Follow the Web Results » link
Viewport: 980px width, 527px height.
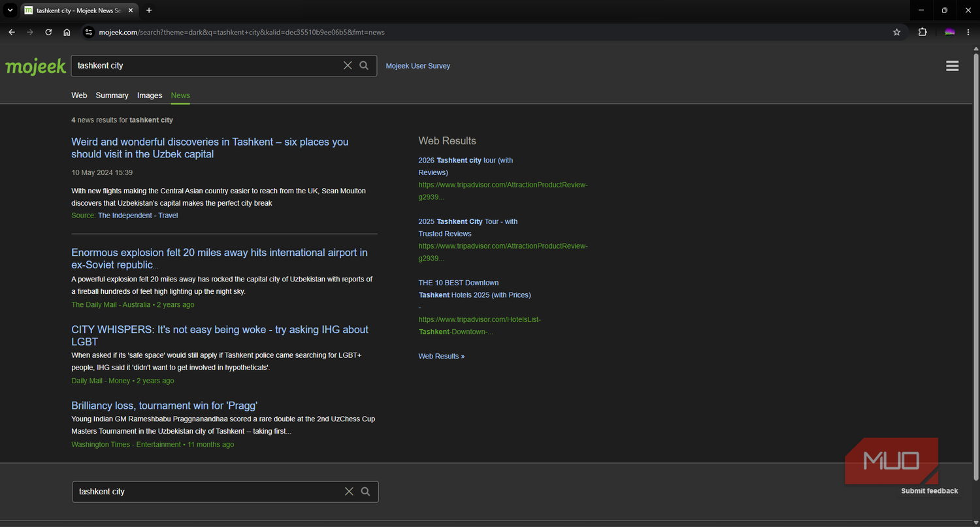[x=442, y=357]
